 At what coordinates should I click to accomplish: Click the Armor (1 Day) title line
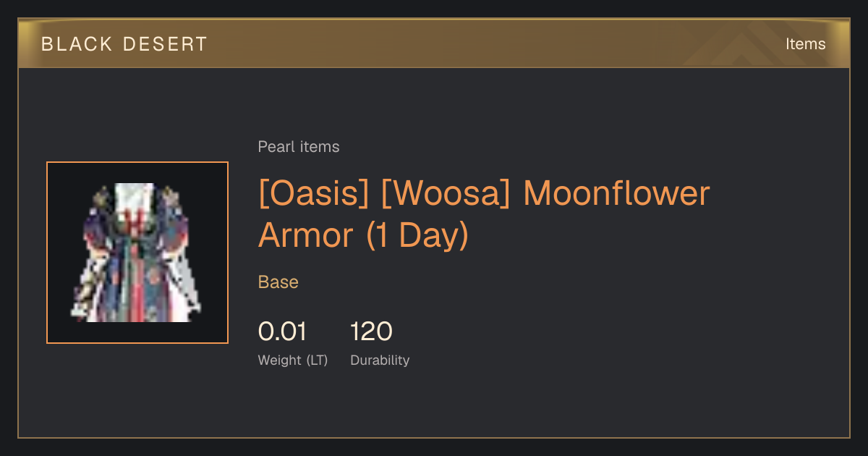364,236
